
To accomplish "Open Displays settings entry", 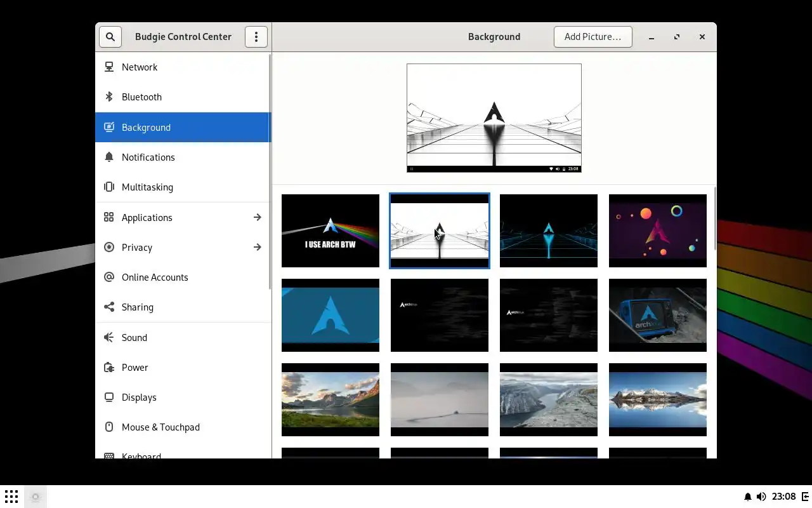I will coord(183,397).
